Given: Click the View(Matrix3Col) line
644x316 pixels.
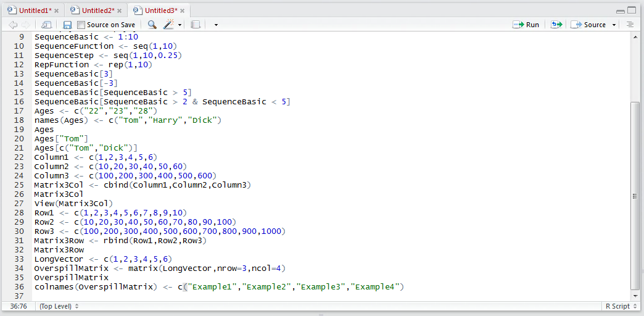Looking at the screenshot, I should (73, 204).
